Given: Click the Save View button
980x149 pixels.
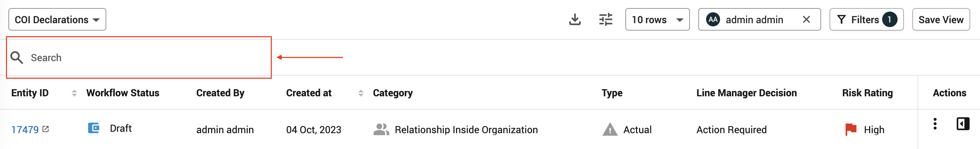Looking at the screenshot, I should [x=941, y=19].
